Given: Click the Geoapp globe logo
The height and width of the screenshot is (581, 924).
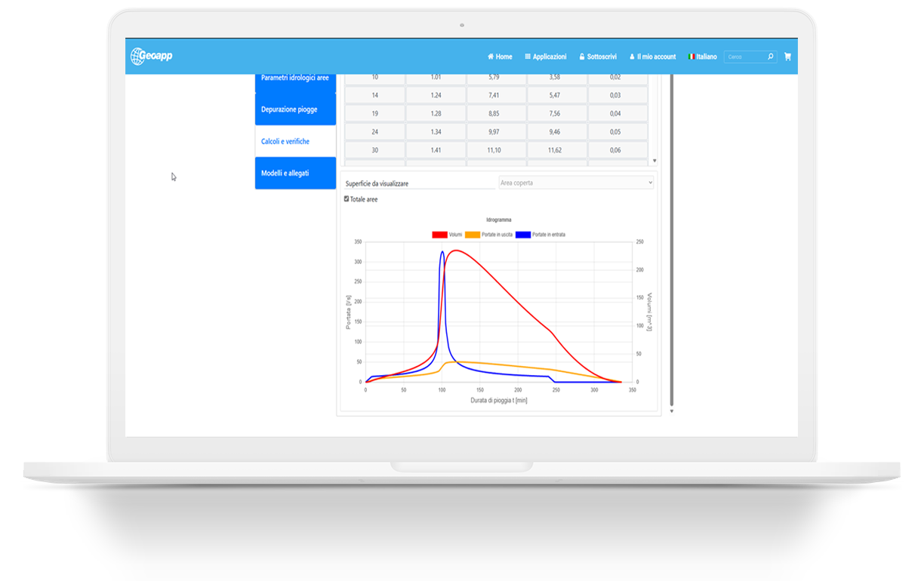Looking at the screenshot, I should pyautogui.click(x=137, y=57).
